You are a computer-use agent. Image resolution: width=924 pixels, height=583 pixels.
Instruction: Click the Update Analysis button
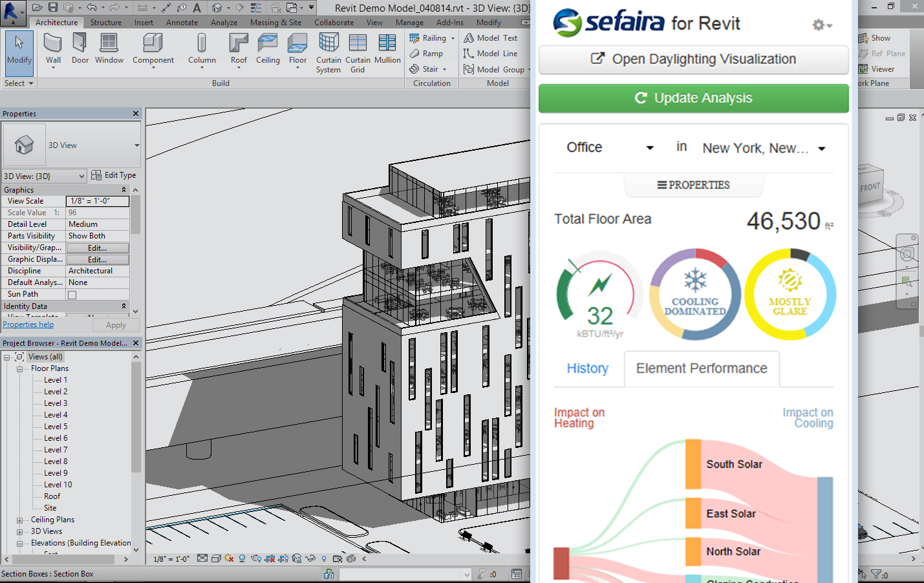click(x=693, y=98)
